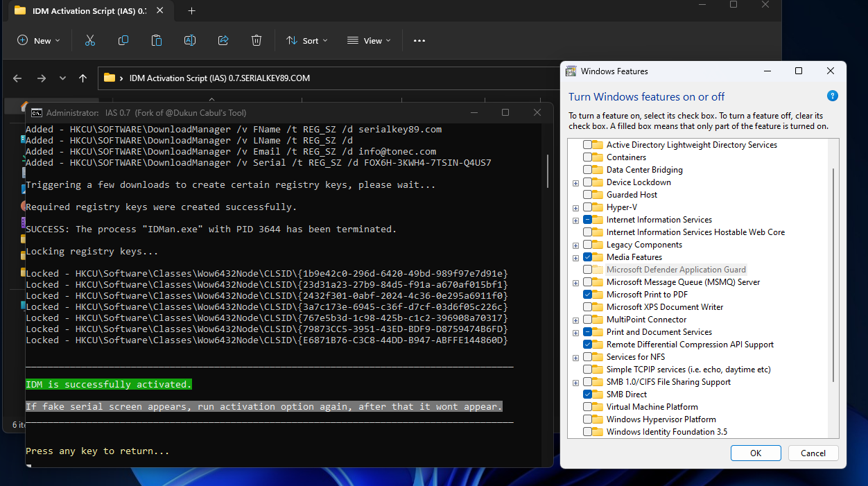Click Cancel in Windows Features dialog
868x486 pixels.
click(x=813, y=453)
